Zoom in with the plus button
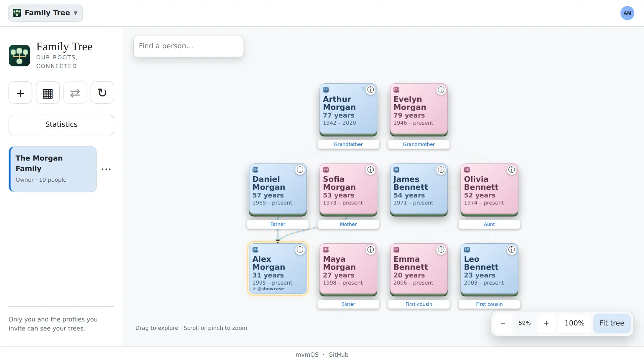The image size is (644, 362). [x=546, y=323]
